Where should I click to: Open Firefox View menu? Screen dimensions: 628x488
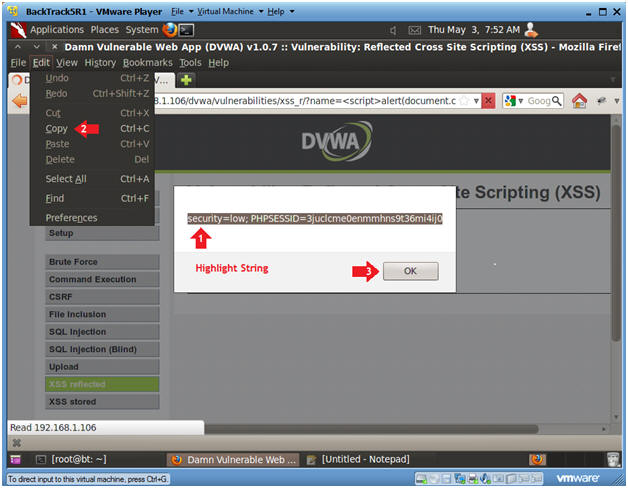67,63
